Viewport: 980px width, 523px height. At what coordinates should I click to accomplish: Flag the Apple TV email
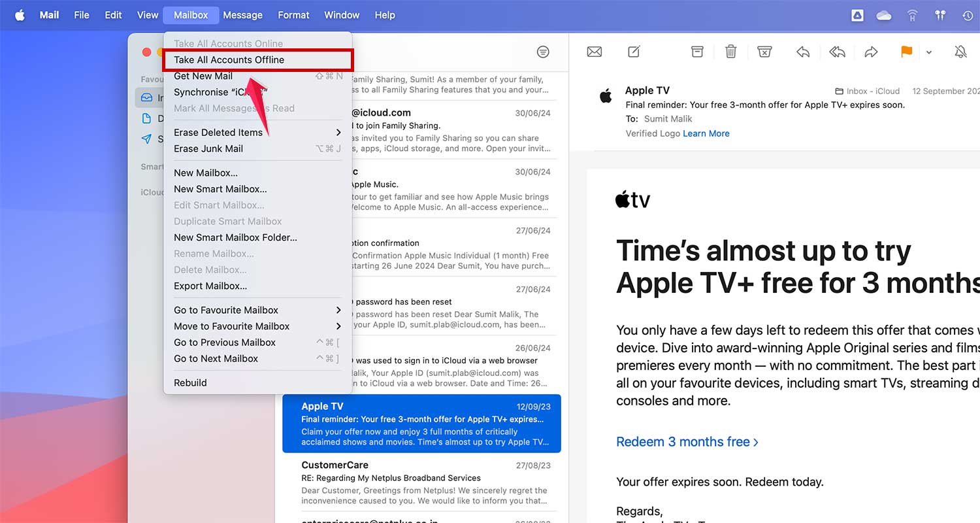click(906, 52)
